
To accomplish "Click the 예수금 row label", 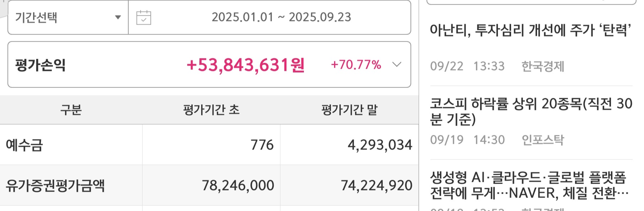I will [25, 145].
